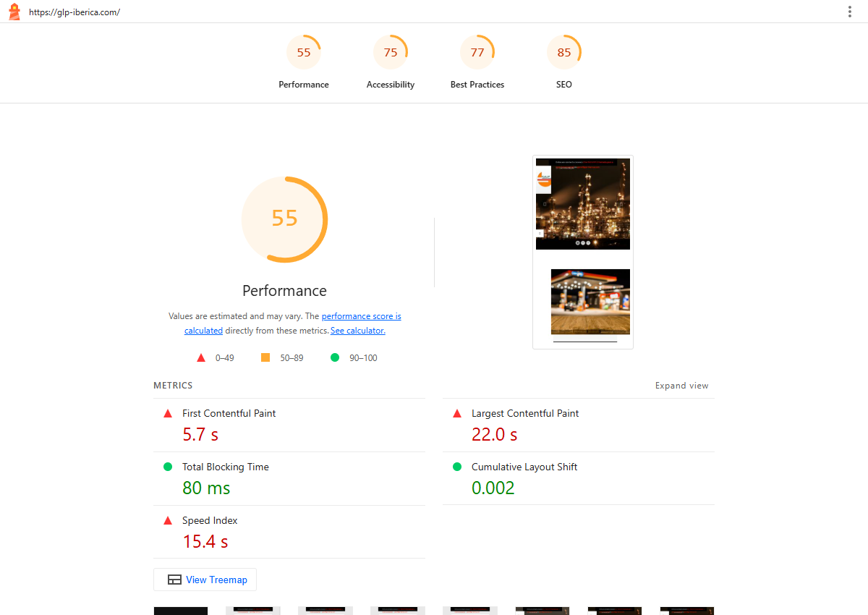Click the METRICS section heading
The image size is (868, 615).
pos(173,386)
